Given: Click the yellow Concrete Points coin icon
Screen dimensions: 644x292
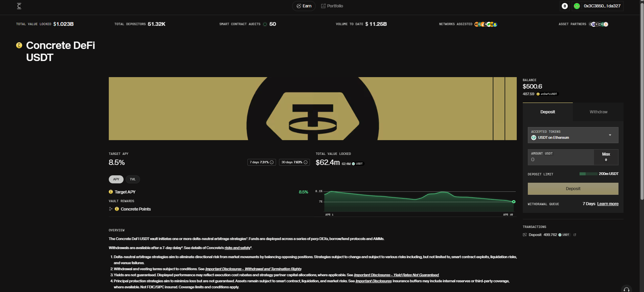Looking at the screenshot, I should click(x=117, y=209).
